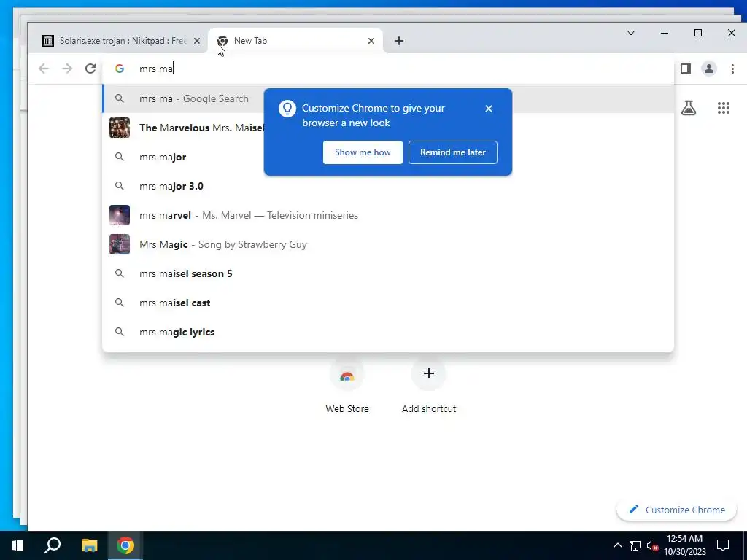Pick the 'mrs major 3.0' suggestion
The image size is (747, 560).
388,186
